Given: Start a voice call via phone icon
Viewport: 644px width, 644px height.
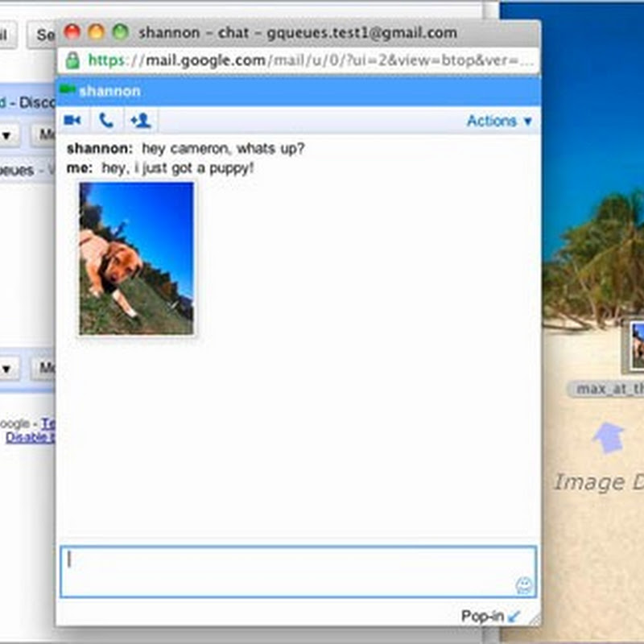Looking at the screenshot, I should pyautogui.click(x=106, y=120).
